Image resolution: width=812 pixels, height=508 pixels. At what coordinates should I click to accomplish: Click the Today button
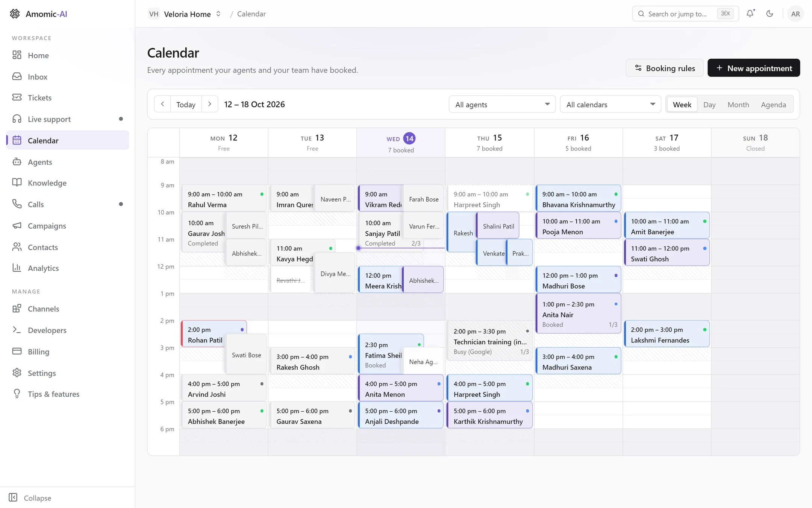click(186, 104)
